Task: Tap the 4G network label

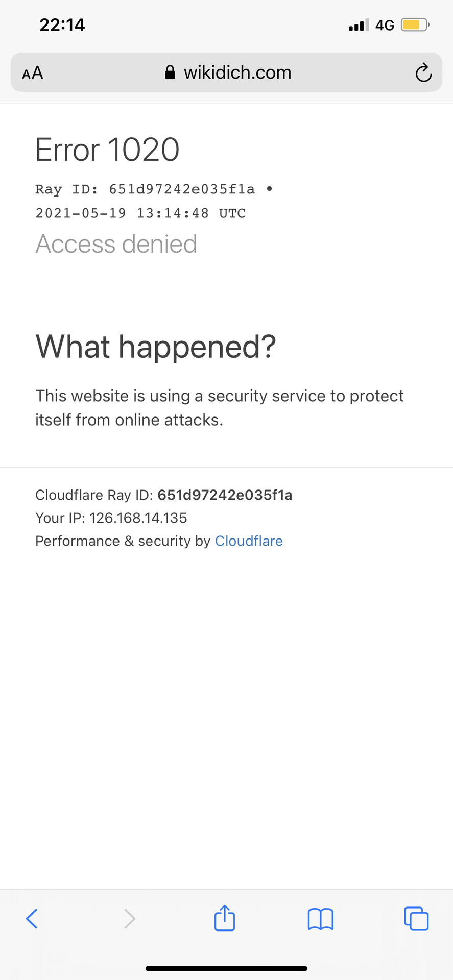Action: (385, 25)
